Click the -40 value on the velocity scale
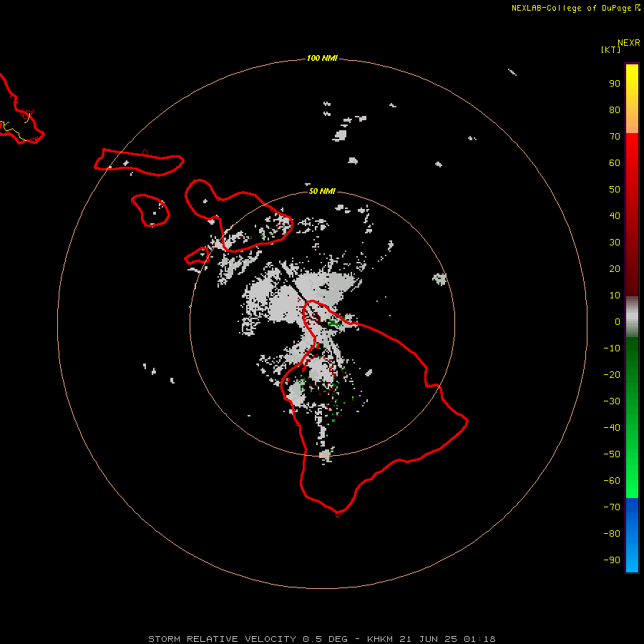The width and height of the screenshot is (644, 644). 612,428
